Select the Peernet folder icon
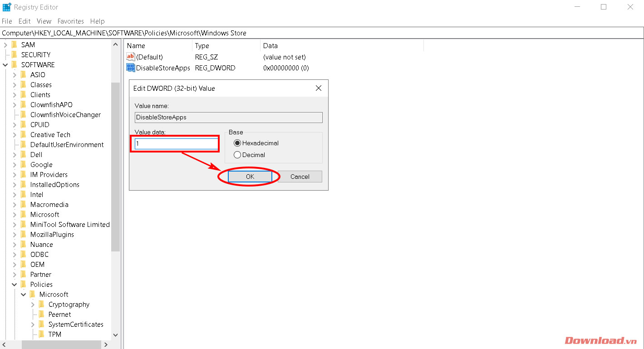644x349 pixels. [41, 315]
